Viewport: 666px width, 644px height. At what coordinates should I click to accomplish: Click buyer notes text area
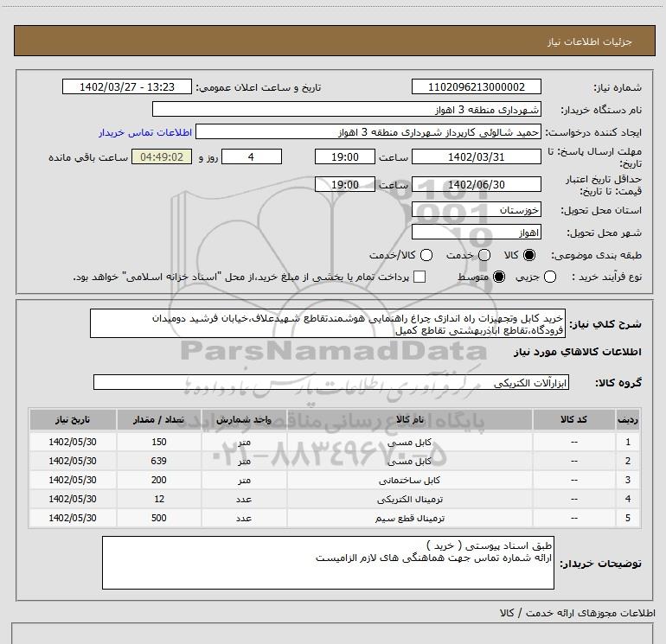tap(328, 563)
